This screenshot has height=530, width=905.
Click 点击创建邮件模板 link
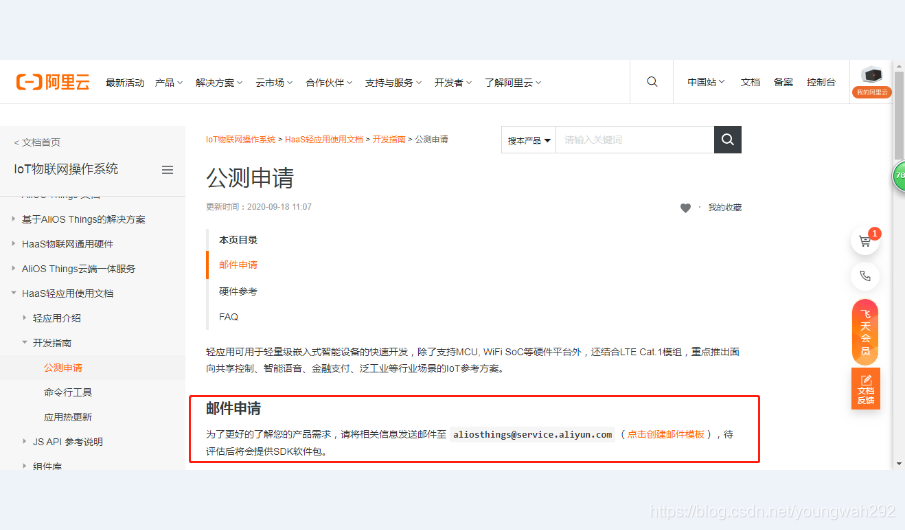click(x=665, y=434)
